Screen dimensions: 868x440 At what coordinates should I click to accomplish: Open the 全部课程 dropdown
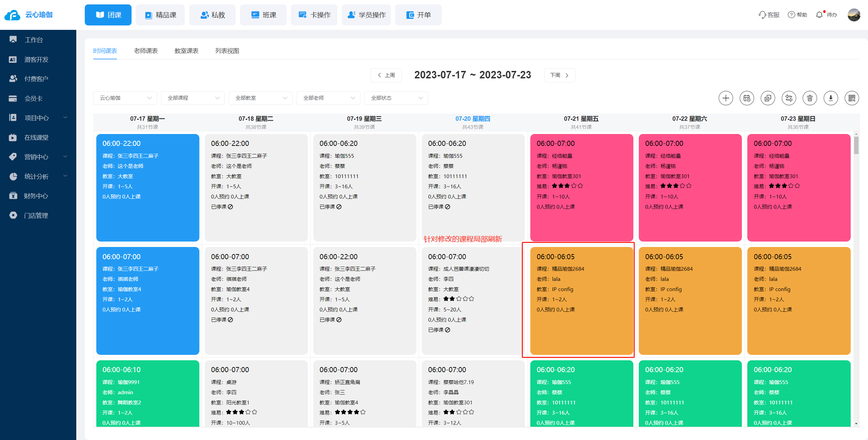pyautogui.click(x=193, y=98)
